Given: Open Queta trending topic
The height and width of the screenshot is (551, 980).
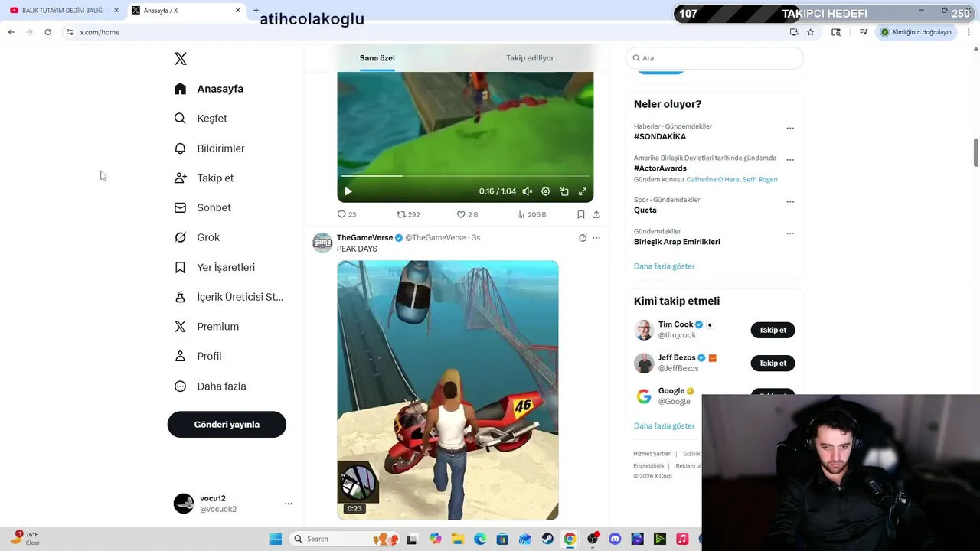Looking at the screenshot, I should 645,210.
